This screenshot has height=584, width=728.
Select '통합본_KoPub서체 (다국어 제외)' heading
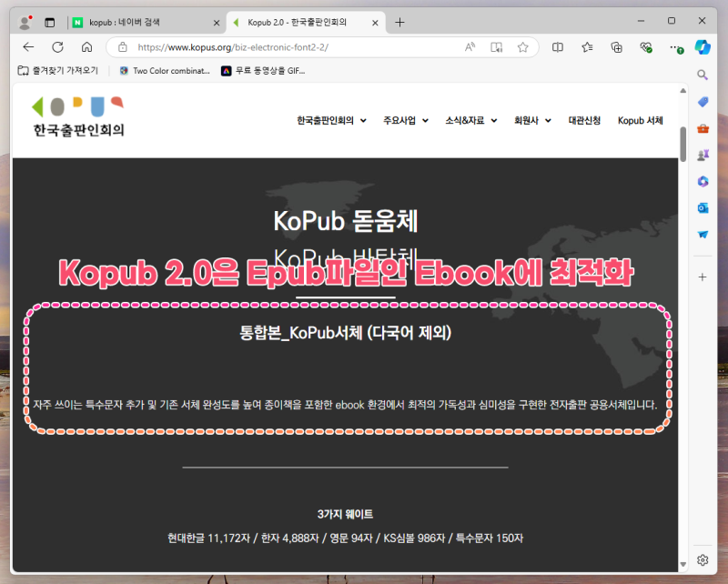[346, 333]
